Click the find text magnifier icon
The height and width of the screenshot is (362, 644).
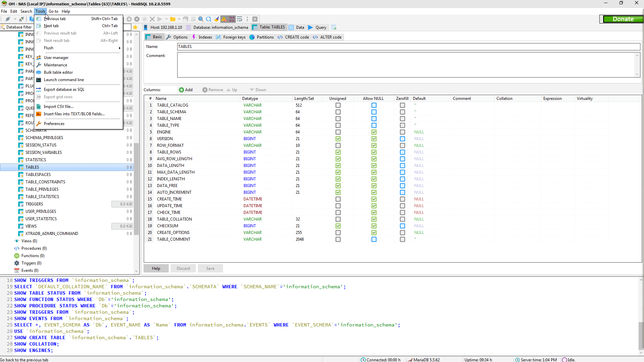[x=201, y=19]
